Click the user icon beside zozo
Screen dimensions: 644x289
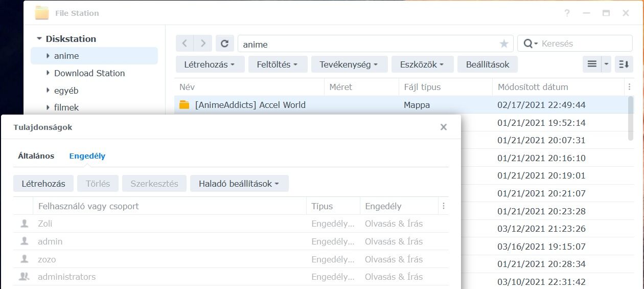pyautogui.click(x=24, y=259)
